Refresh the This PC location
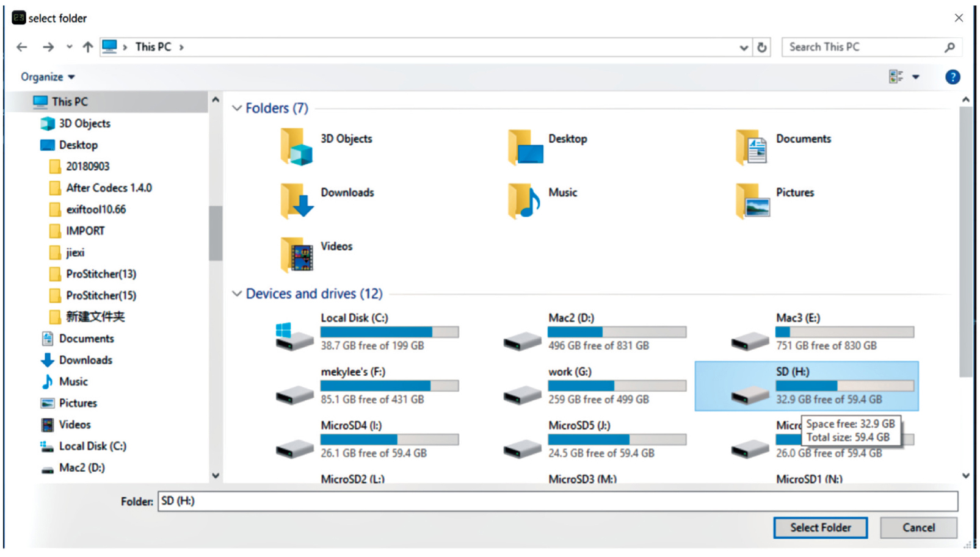Image resolution: width=980 pixels, height=557 pixels. click(x=762, y=47)
